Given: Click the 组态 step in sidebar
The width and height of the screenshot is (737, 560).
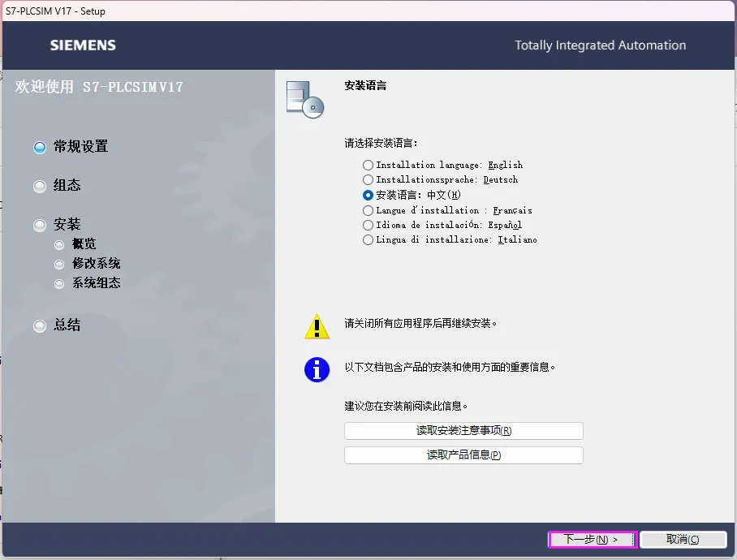Looking at the screenshot, I should [x=57, y=186].
